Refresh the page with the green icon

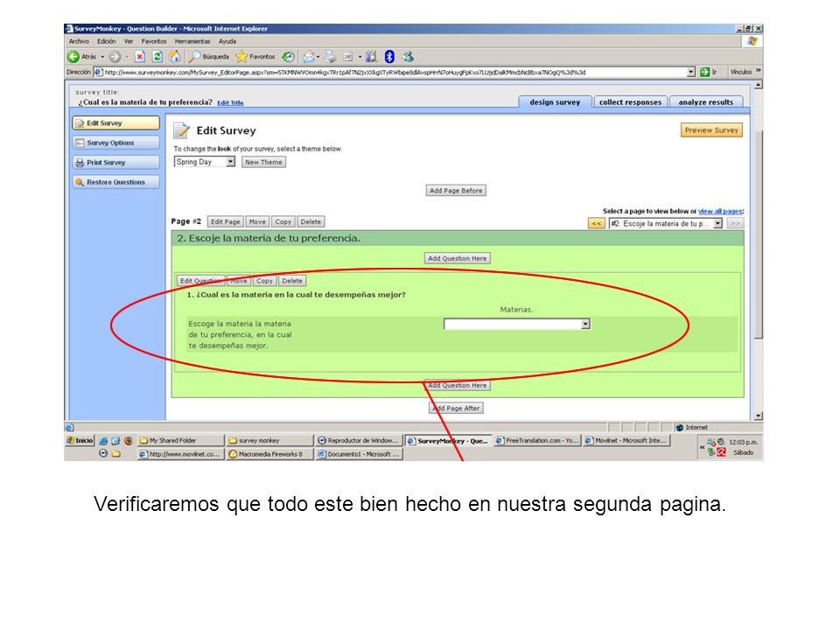[157, 57]
